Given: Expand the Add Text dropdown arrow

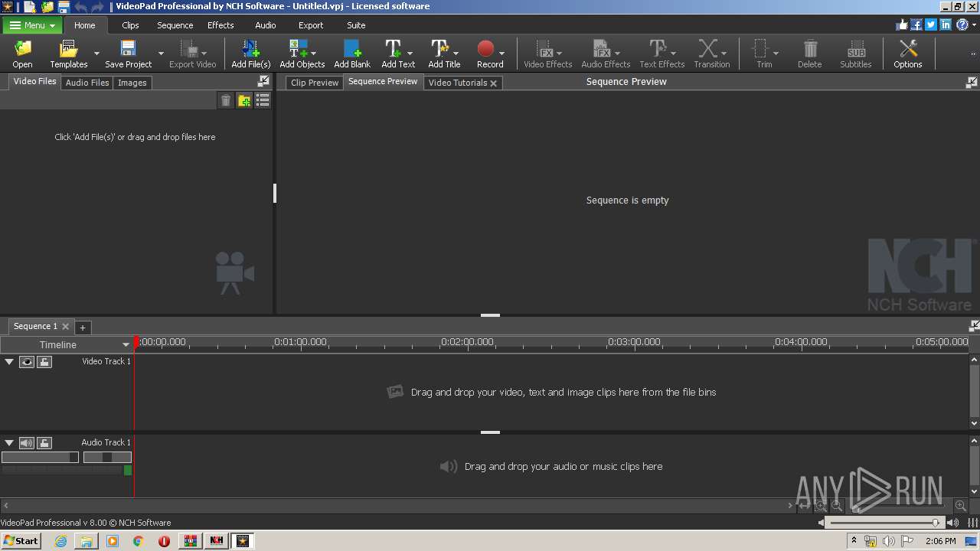Looking at the screenshot, I should pyautogui.click(x=410, y=54).
